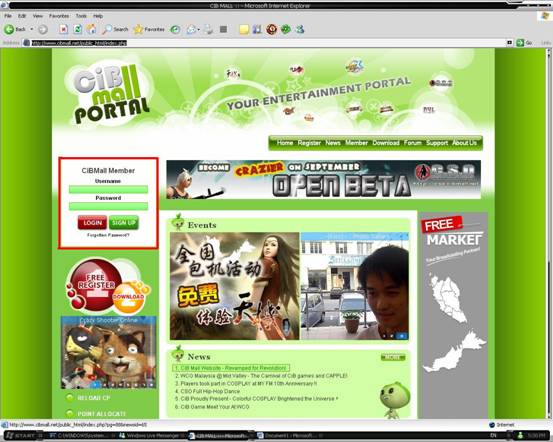Click the Crazy Shooter Online thumbnail
This screenshot has height=442, width=553.
click(108, 352)
